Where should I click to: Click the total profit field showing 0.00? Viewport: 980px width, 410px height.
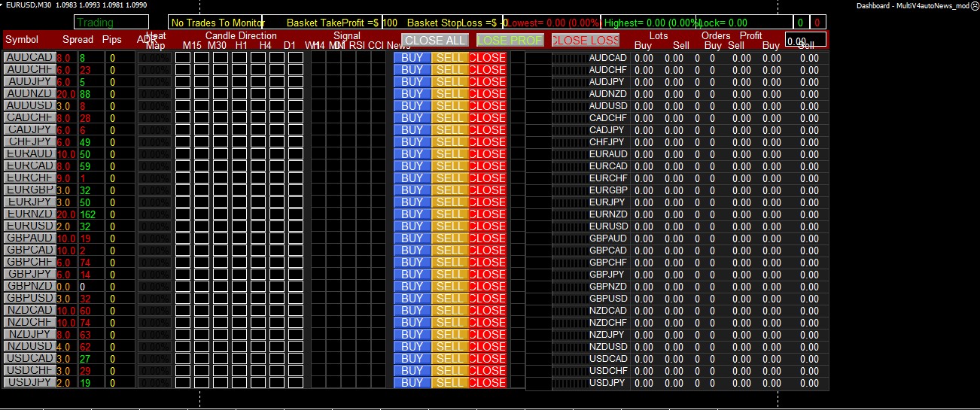pos(805,40)
